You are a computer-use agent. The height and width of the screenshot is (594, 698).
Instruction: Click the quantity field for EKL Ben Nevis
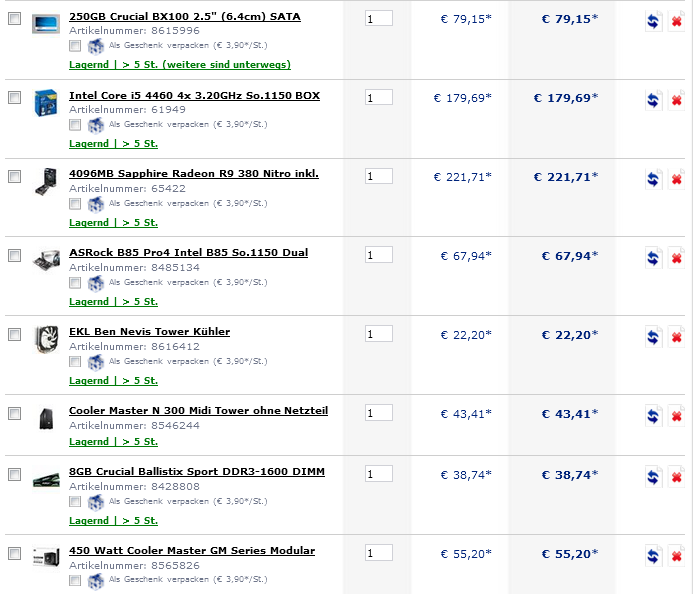pyautogui.click(x=379, y=334)
